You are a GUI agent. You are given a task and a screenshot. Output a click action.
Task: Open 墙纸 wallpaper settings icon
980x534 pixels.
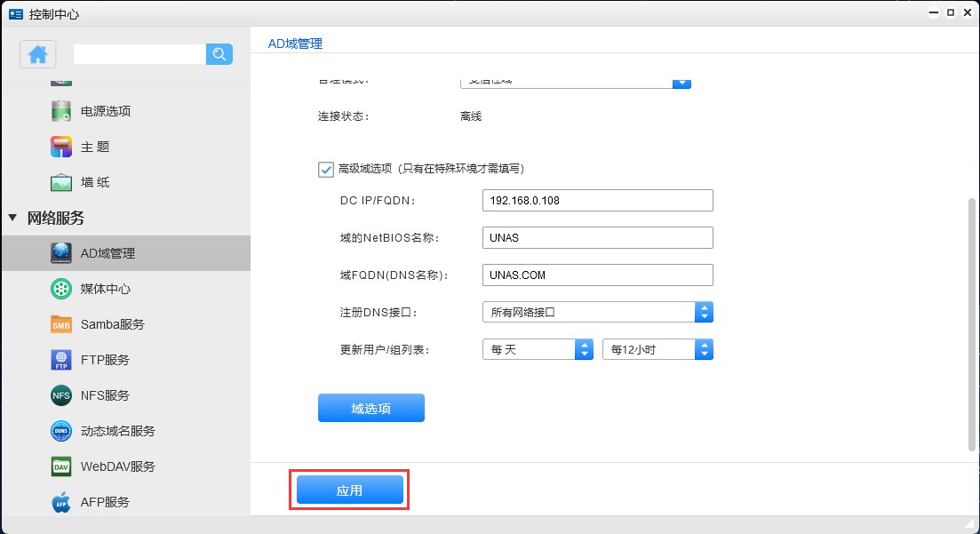tap(61, 182)
